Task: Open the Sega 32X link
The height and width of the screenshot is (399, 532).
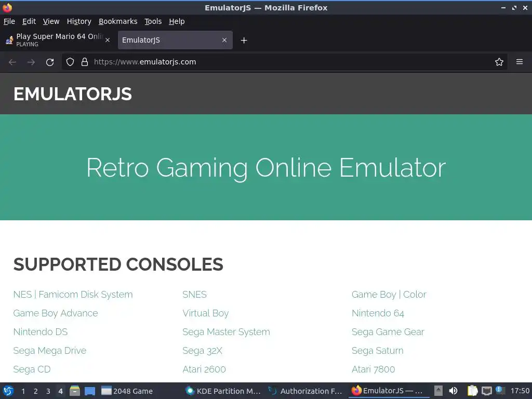Action: (x=202, y=351)
